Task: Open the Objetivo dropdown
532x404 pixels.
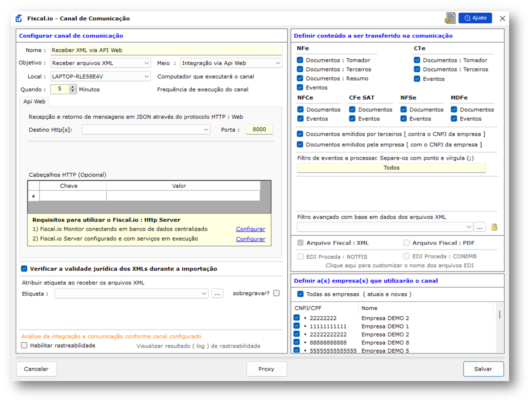Action: click(x=101, y=63)
